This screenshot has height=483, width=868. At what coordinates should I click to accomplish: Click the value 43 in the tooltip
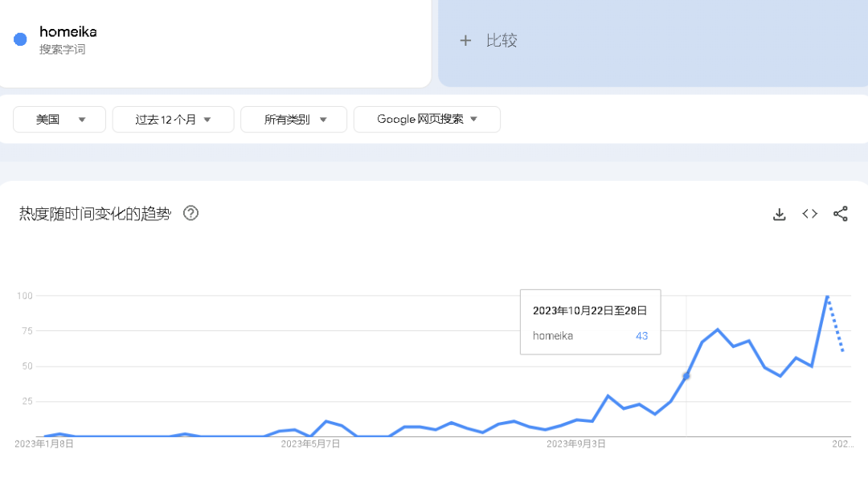(x=641, y=336)
